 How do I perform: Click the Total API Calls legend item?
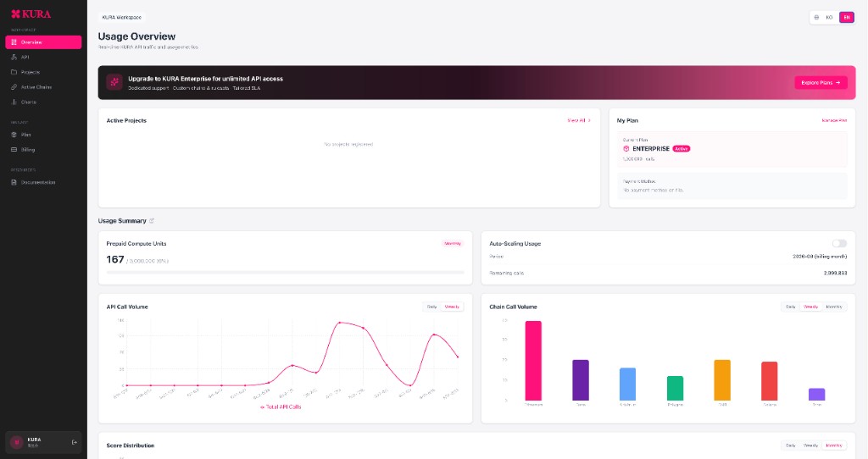pos(281,406)
